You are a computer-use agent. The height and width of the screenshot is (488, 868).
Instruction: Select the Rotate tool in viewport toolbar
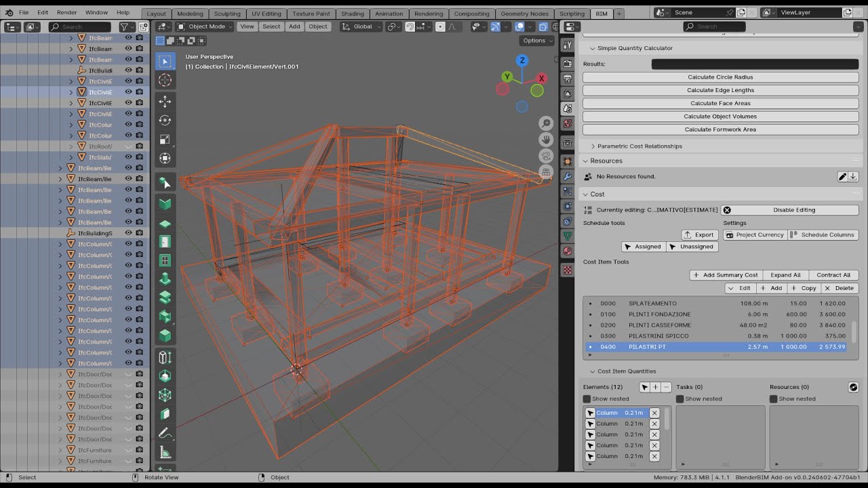coord(165,120)
